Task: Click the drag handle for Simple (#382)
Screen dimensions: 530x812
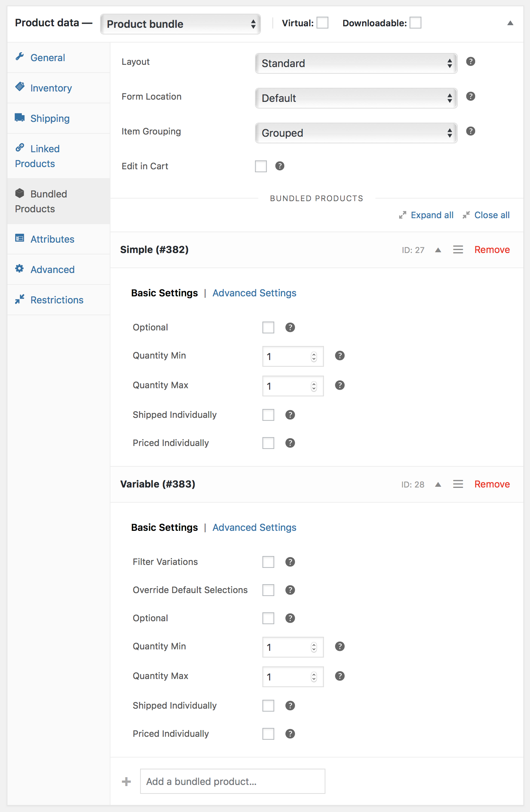Action: [x=458, y=250]
